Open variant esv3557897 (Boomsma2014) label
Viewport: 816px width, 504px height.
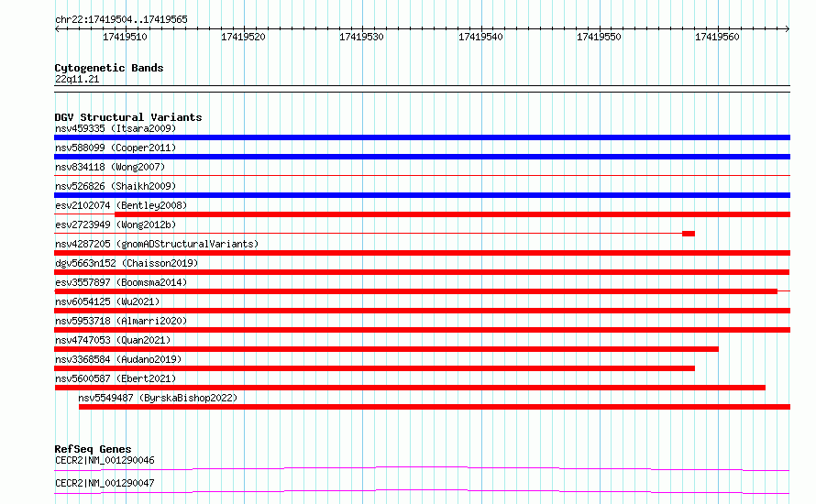click(121, 282)
